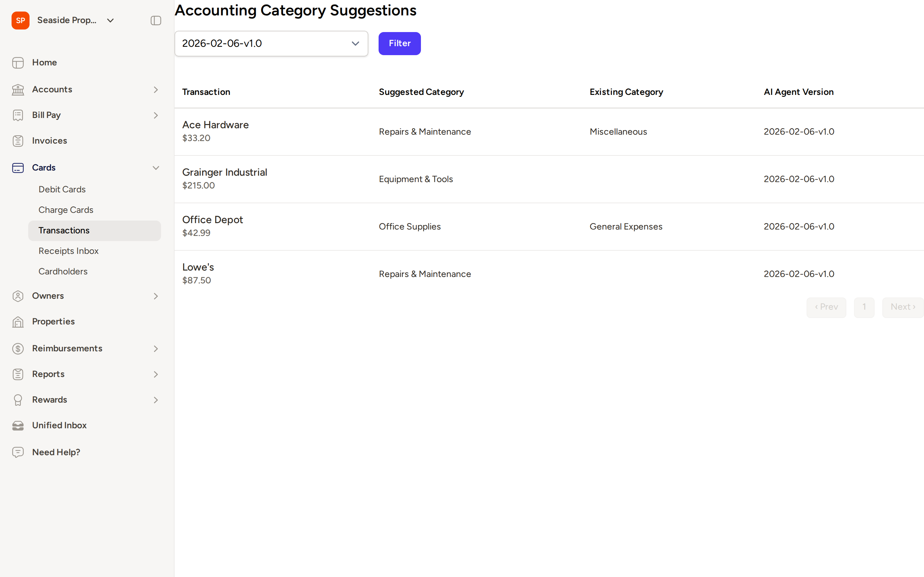
Task: Click the Rewards ribbon icon
Action: pyautogui.click(x=18, y=400)
